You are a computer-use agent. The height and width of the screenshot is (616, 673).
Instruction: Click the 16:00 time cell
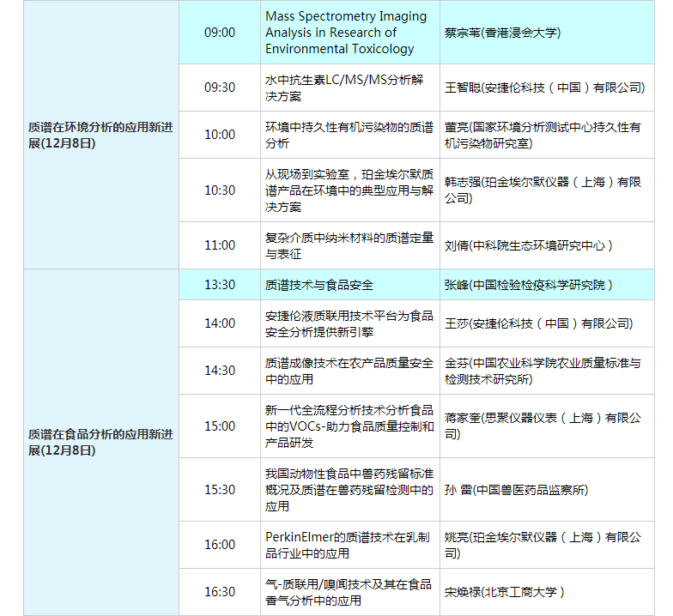point(220,545)
